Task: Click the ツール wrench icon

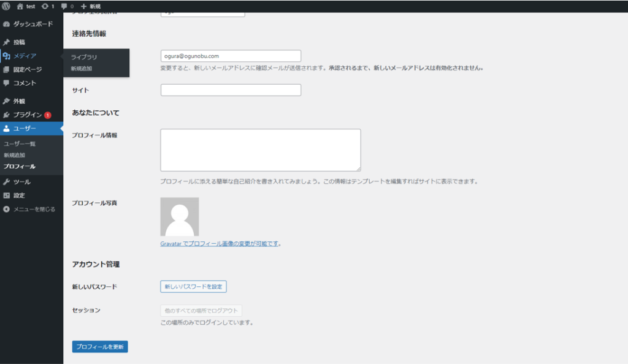Action: 6,182
